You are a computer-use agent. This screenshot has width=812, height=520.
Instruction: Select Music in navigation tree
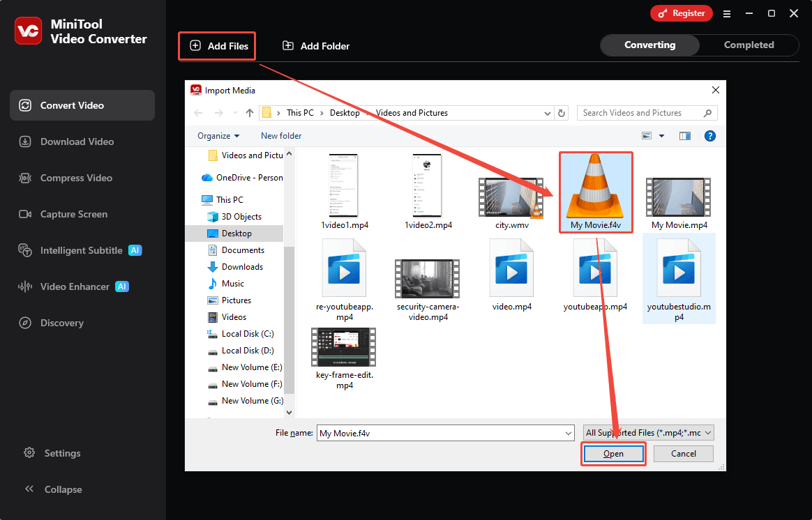[226, 284]
